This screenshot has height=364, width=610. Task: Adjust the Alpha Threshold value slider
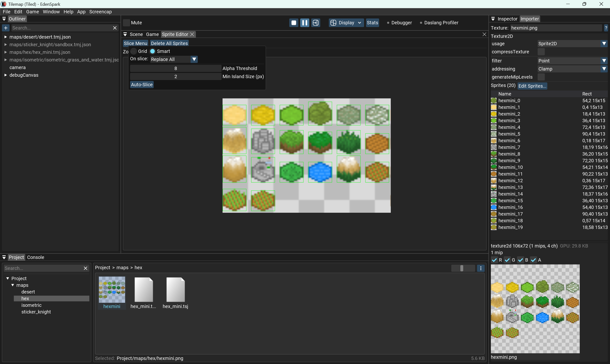click(x=176, y=68)
